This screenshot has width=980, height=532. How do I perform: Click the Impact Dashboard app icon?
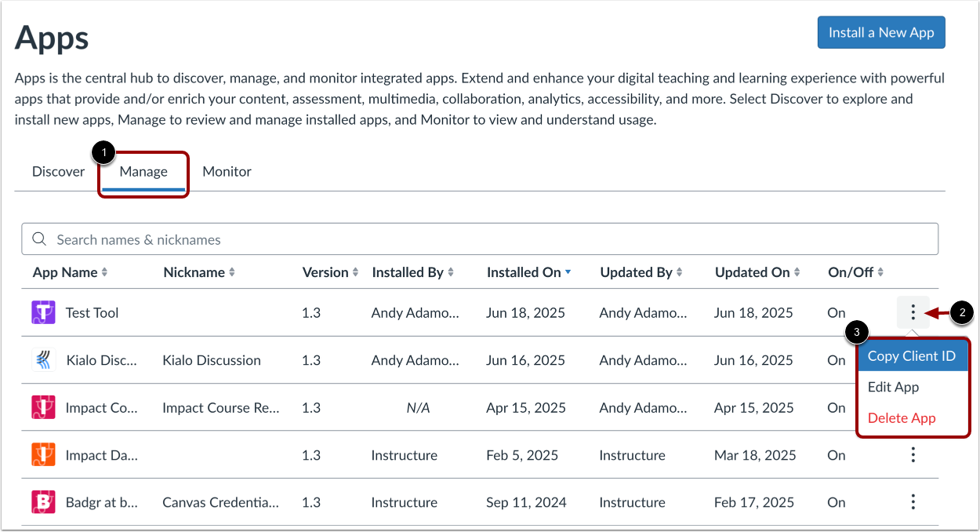coord(44,455)
